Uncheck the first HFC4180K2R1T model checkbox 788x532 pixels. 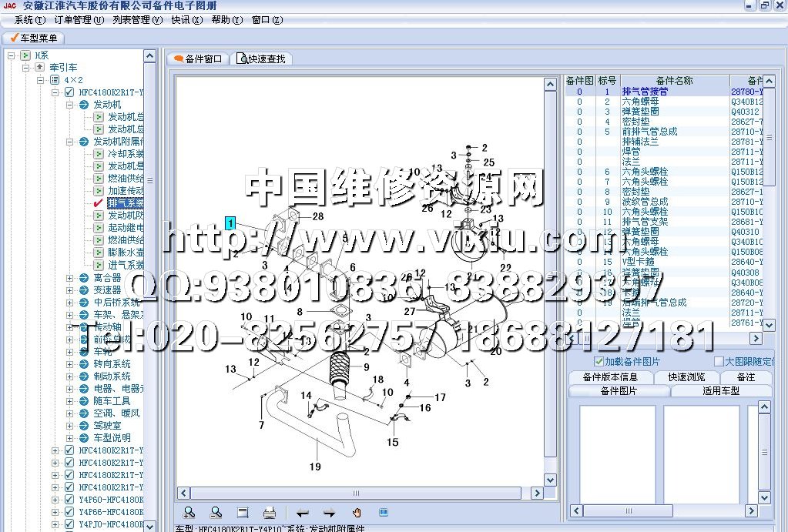tap(69, 92)
